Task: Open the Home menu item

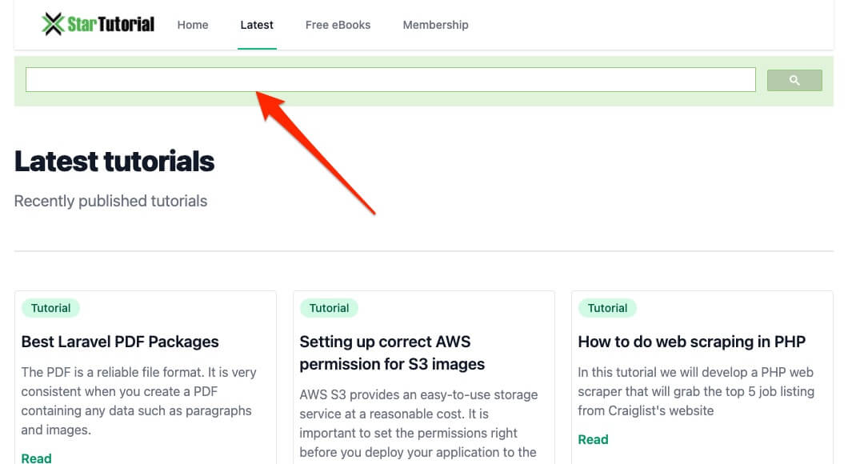Action: 193,25
